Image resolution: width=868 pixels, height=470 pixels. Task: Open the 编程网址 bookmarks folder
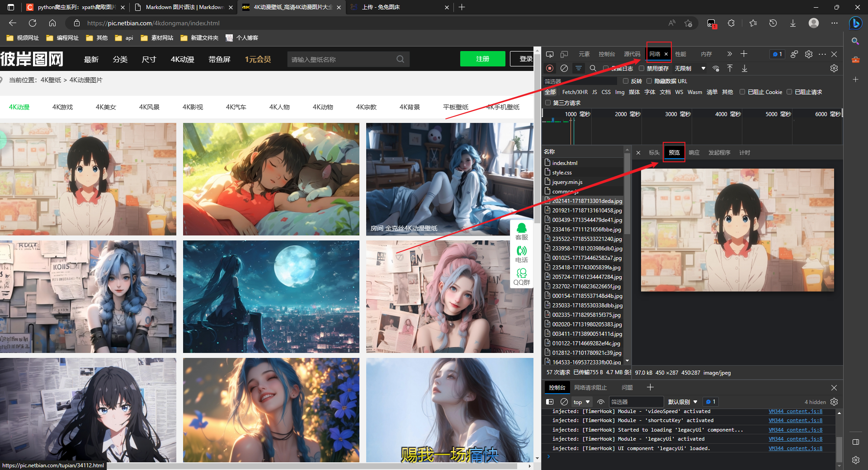(x=62, y=38)
